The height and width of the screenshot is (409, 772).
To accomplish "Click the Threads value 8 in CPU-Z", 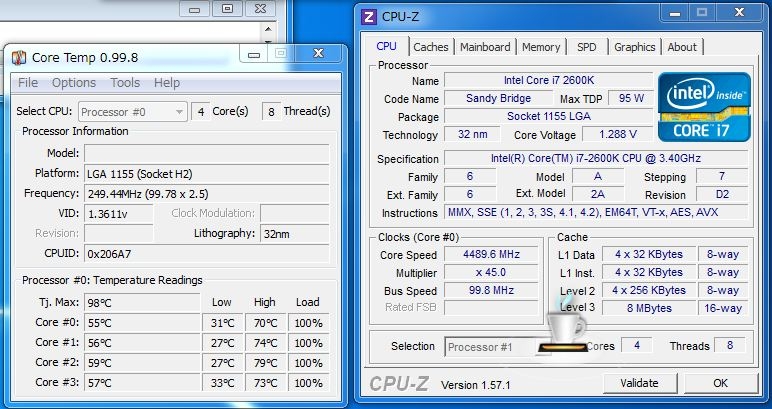I will (730, 346).
